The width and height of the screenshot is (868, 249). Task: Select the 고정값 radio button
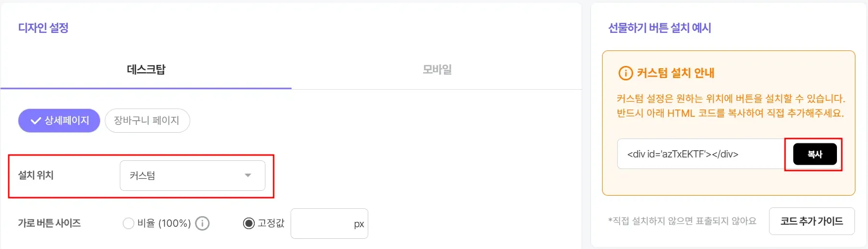click(248, 223)
